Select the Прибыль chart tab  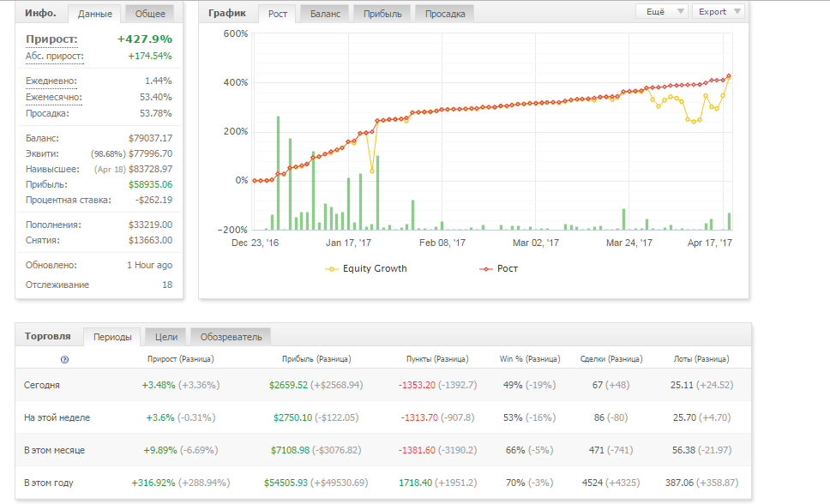[382, 14]
